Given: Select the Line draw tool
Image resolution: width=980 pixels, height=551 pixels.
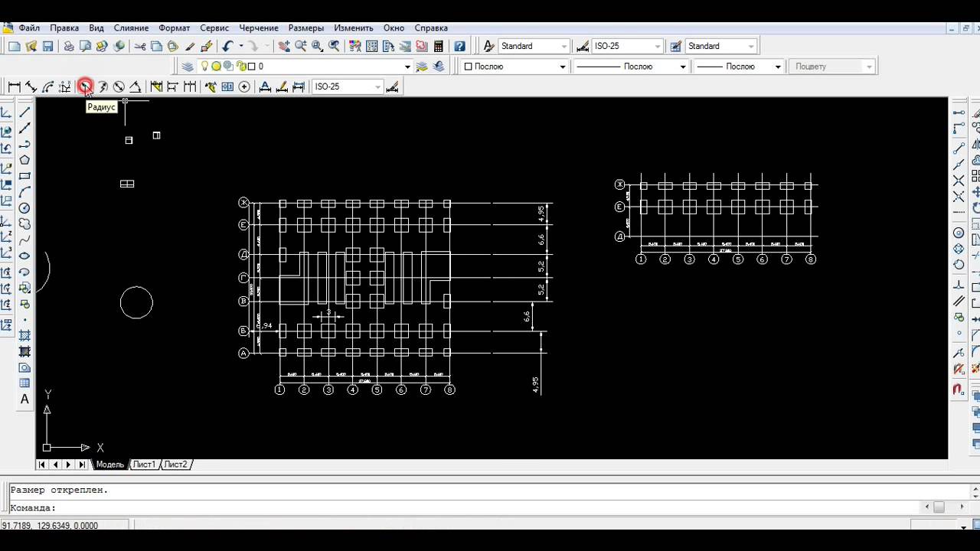Looking at the screenshot, I should pyautogui.click(x=24, y=112).
